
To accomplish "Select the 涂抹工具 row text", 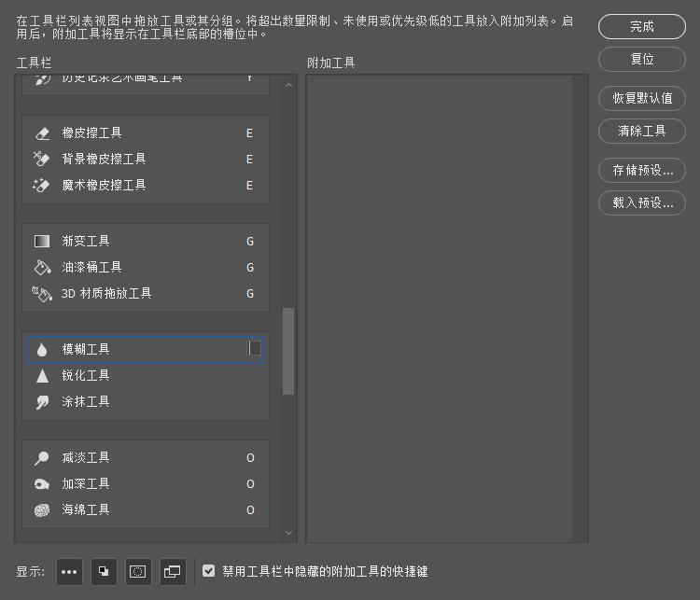I will tap(86, 402).
